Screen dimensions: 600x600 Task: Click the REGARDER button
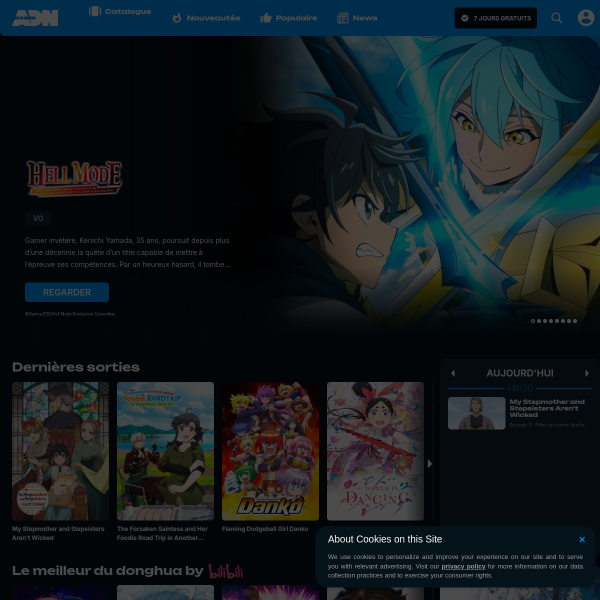tap(67, 292)
